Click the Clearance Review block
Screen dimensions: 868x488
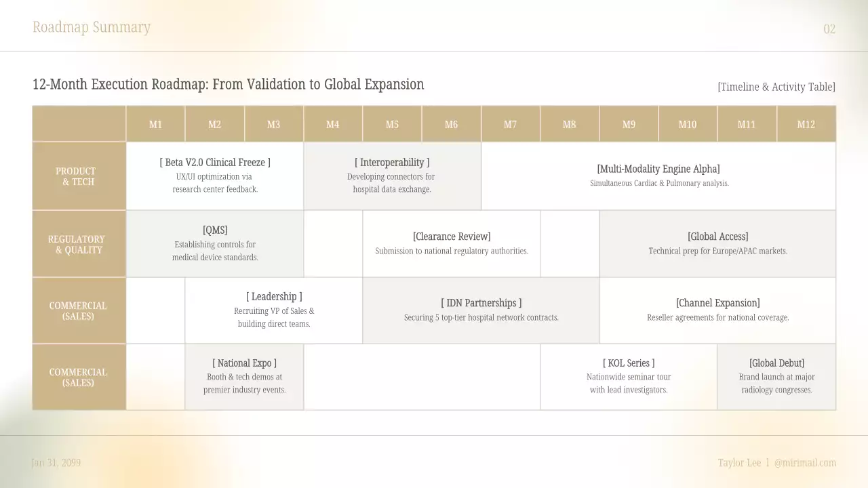coord(452,243)
